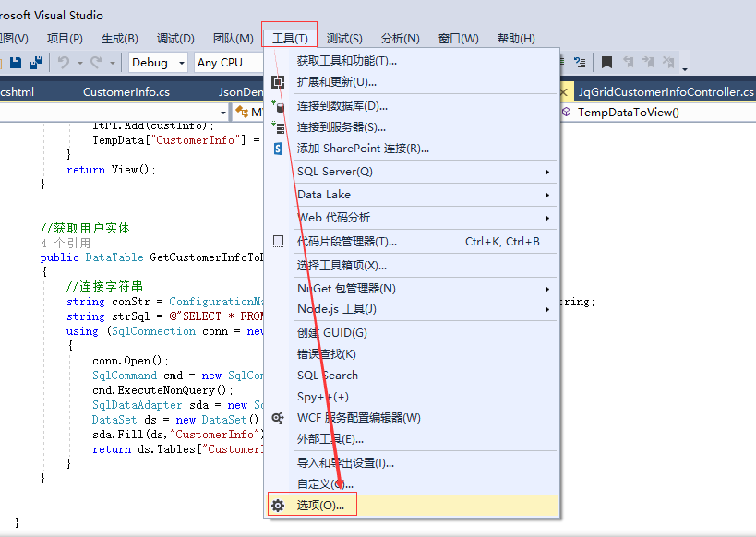The width and height of the screenshot is (756, 537).
Task: Switch to the JsonDen tab
Action: [241, 91]
